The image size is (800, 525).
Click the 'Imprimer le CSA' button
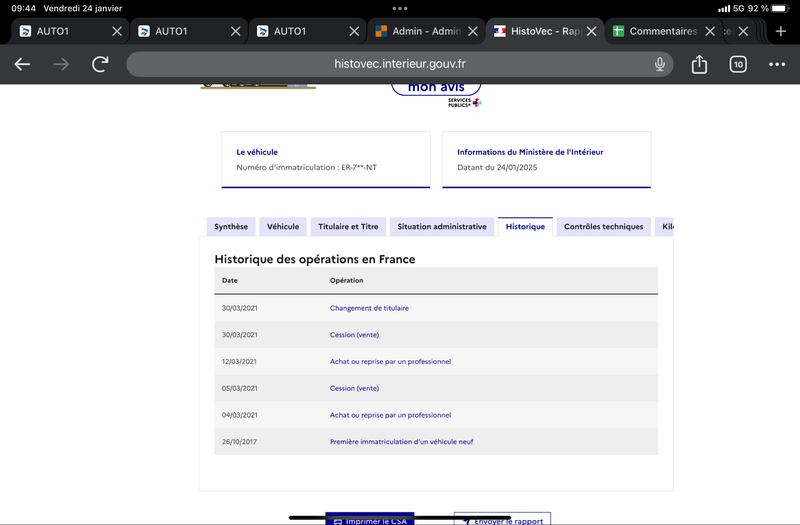(370, 519)
